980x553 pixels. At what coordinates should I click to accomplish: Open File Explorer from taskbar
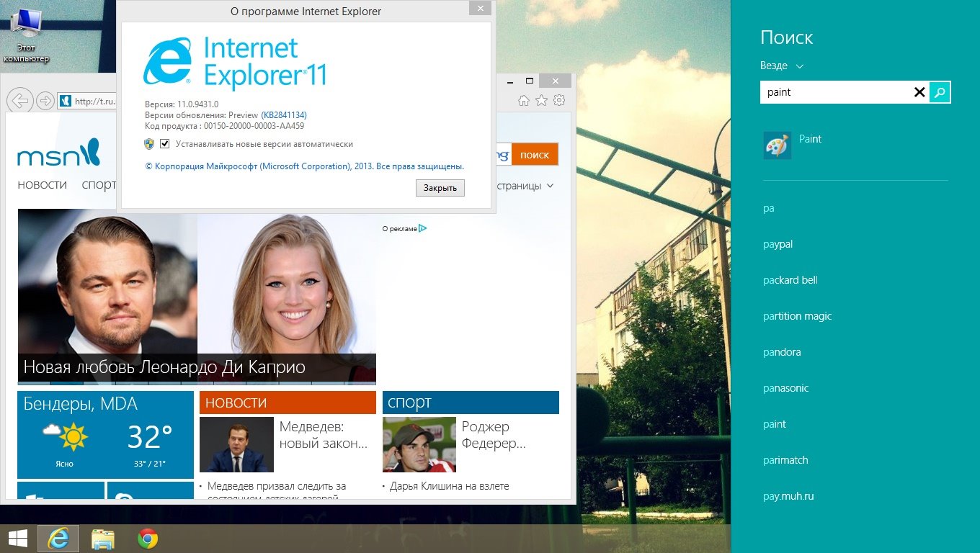point(103,539)
